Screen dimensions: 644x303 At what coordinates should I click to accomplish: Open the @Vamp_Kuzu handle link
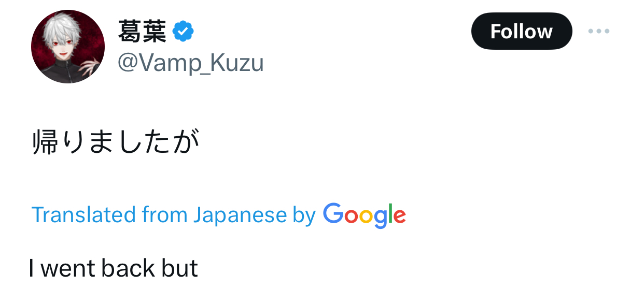191,63
